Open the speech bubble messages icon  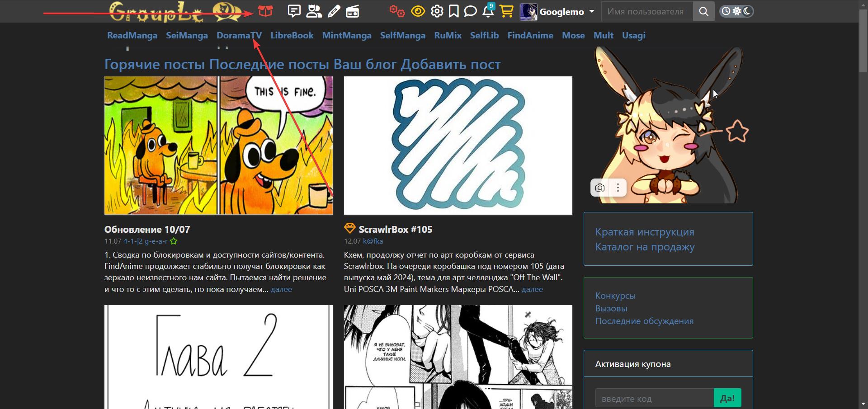pos(471,11)
